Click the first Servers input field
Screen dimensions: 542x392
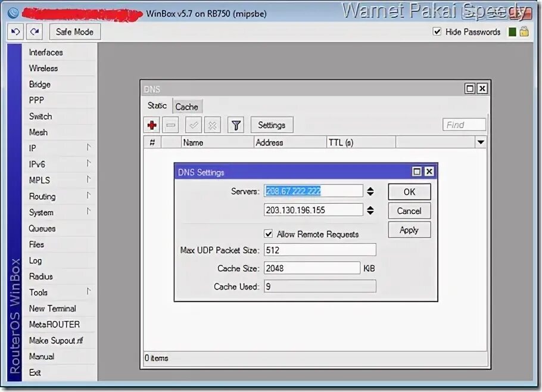[x=313, y=191]
